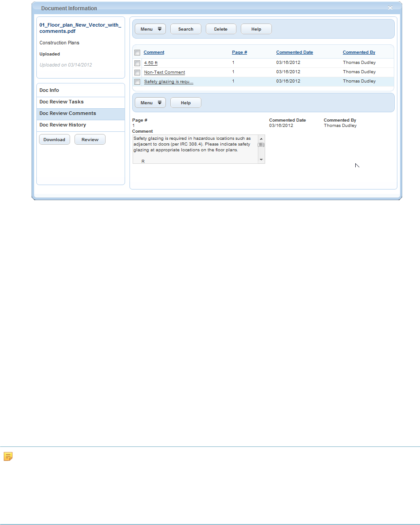Sort by Commented By column header
Screen dimensions: 420x525
point(359,52)
